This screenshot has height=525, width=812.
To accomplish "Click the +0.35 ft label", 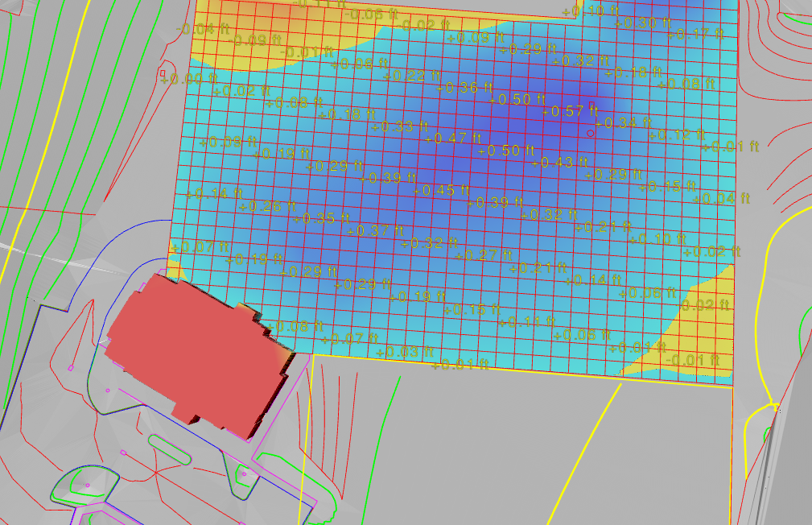I will point(322,218).
